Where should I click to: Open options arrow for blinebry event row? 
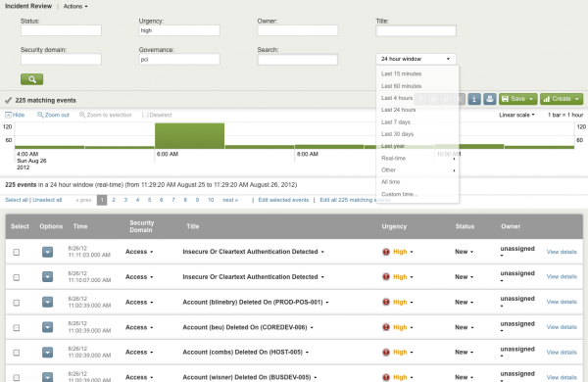[47, 302]
